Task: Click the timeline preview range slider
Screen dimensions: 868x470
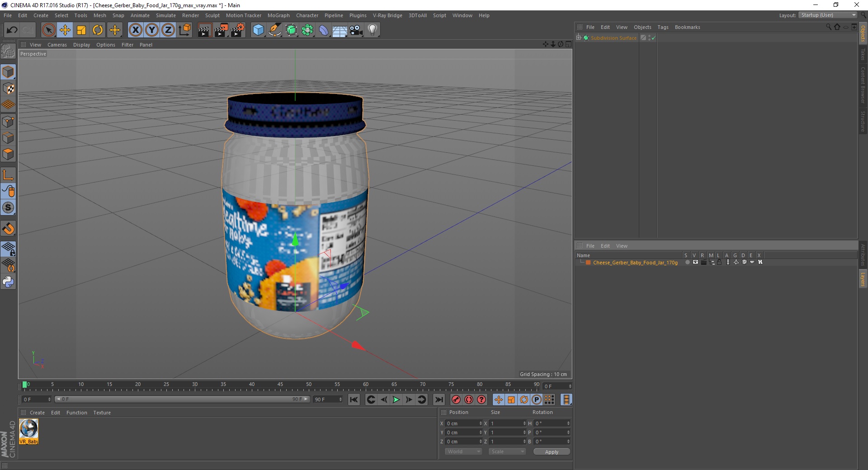Action: (x=182, y=399)
